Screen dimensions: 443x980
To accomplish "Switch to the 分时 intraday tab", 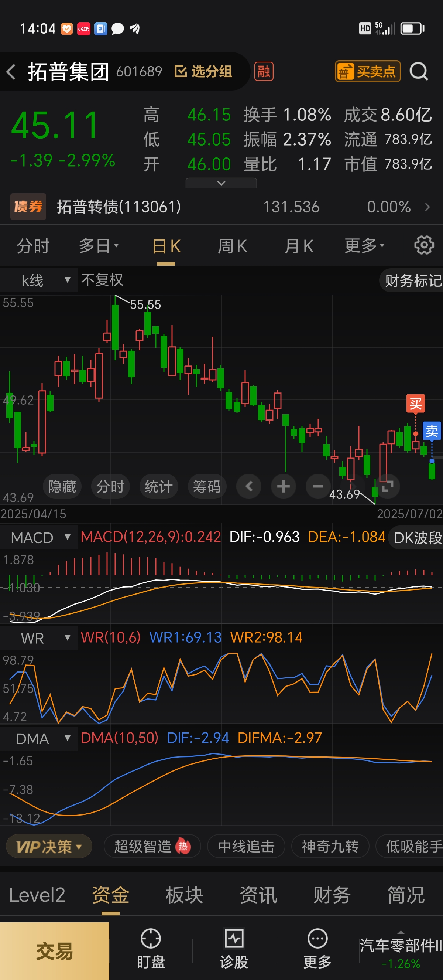I will coord(34,246).
